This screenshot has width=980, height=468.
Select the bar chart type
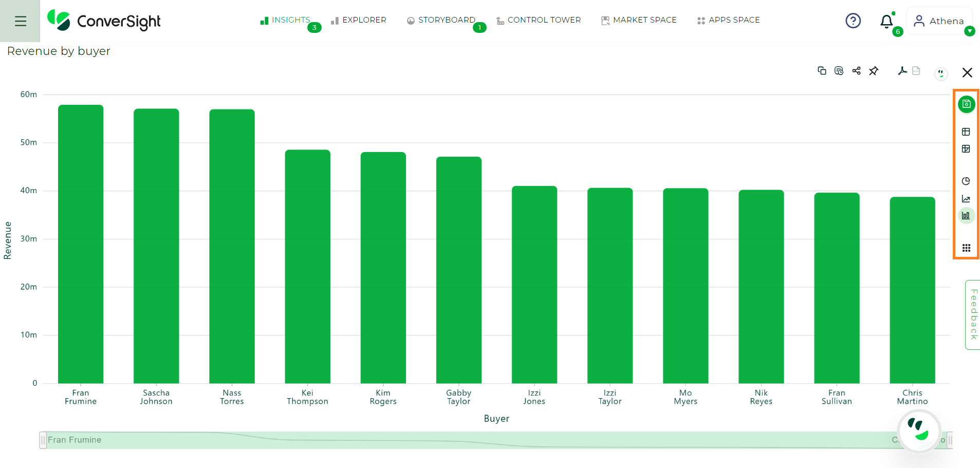(x=966, y=216)
